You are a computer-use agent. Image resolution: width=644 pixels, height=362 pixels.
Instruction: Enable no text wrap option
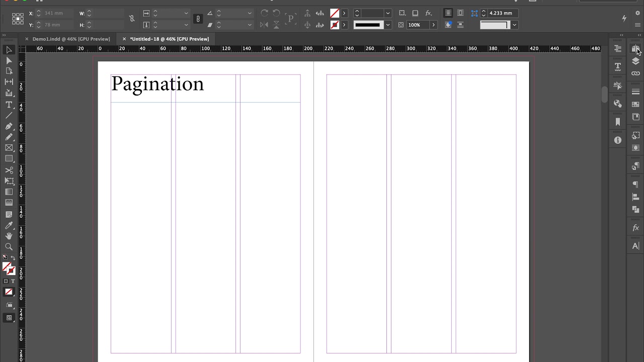pos(448,13)
